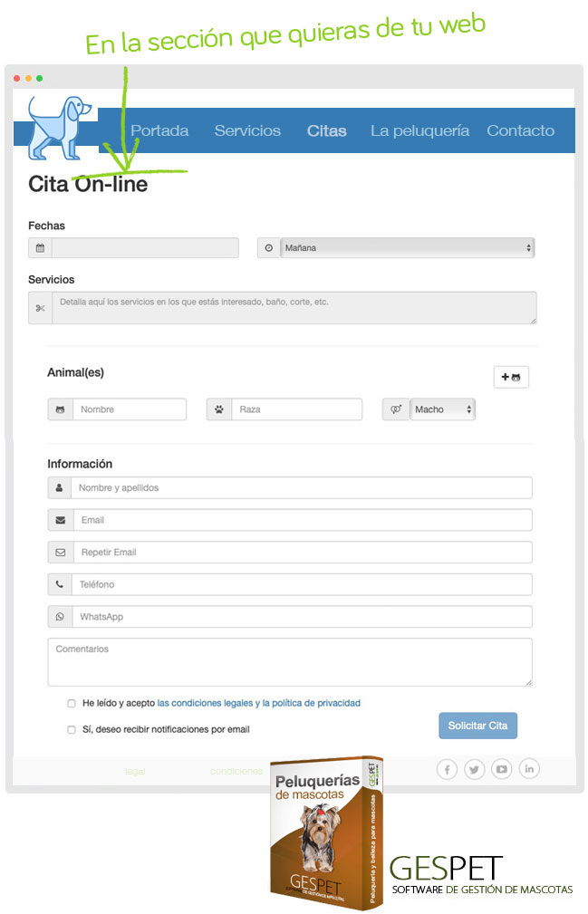This screenshot has height=914, width=588.
Task: Open the Contacto menu item
Action: point(520,130)
